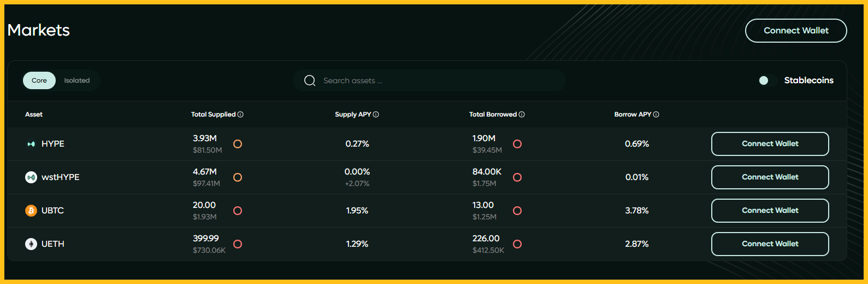This screenshot has width=868, height=284.
Task: Select the Core markets tab
Action: [x=39, y=80]
